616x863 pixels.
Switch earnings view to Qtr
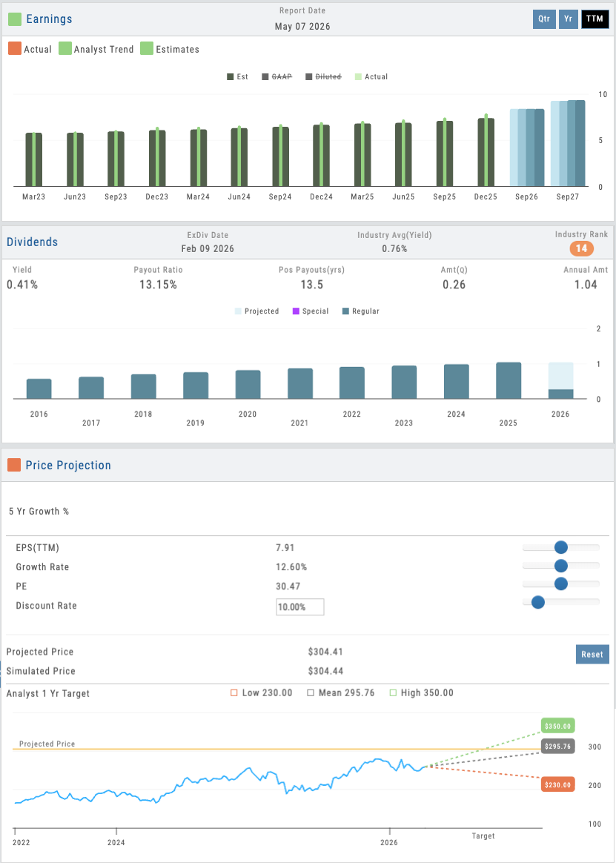pyautogui.click(x=544, y=19)
